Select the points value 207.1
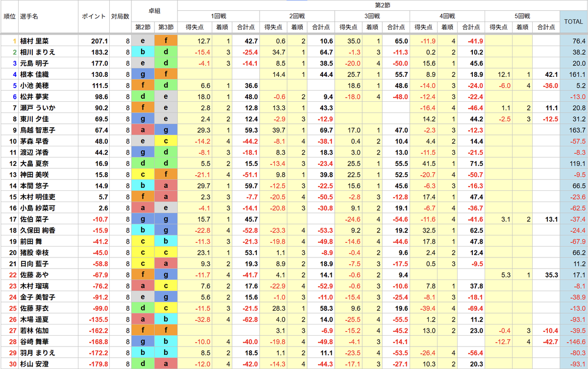 [x=99, y=41]
